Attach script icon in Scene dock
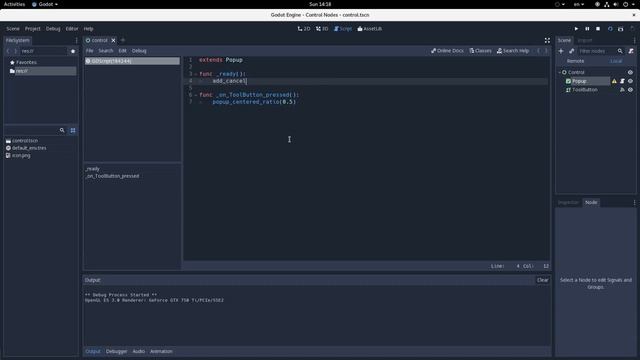 point(631,51)
